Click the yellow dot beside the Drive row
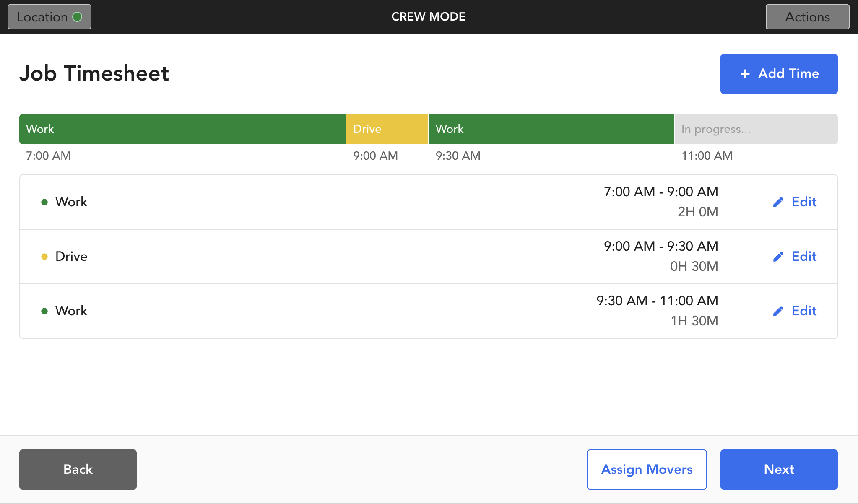The width and height of the screenshot is (858, 504). pos(44,257)
